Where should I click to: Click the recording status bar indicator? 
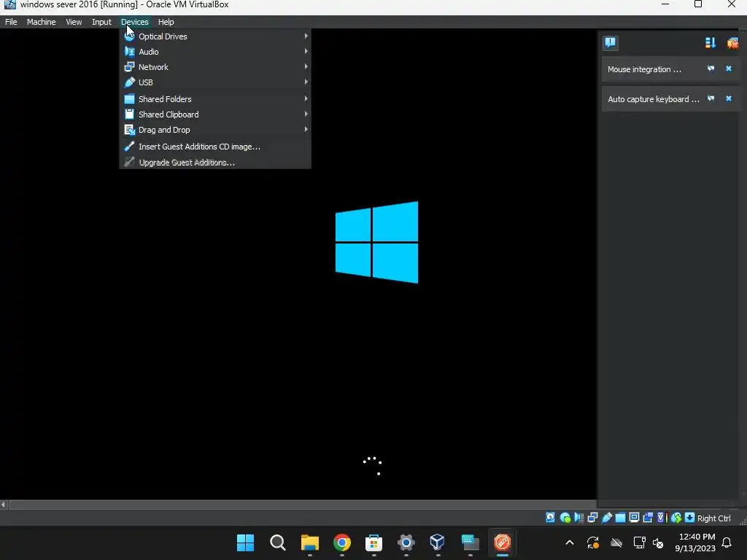[x=648, y=518]
